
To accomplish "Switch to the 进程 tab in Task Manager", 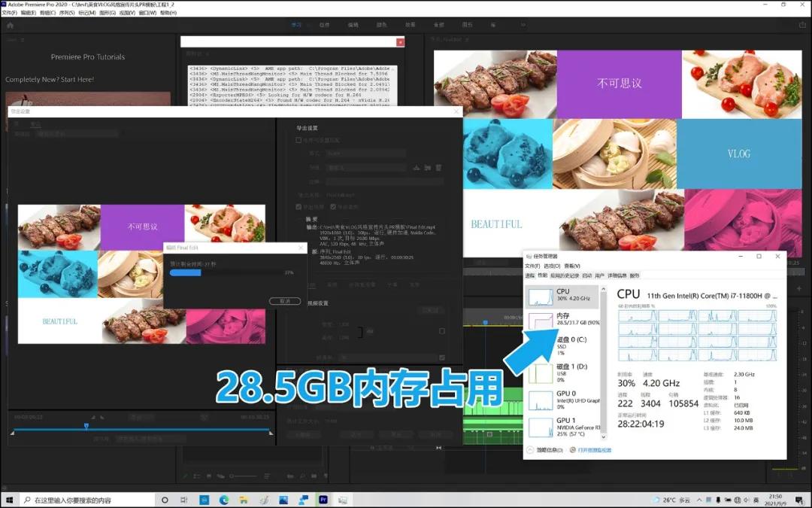I will [x=531, y=276].
